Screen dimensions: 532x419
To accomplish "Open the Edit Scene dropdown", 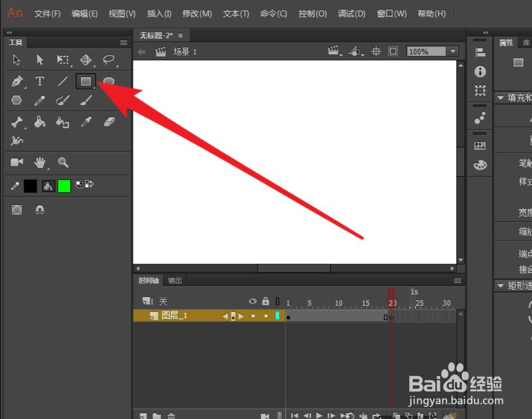I will [x=335, y=52].
